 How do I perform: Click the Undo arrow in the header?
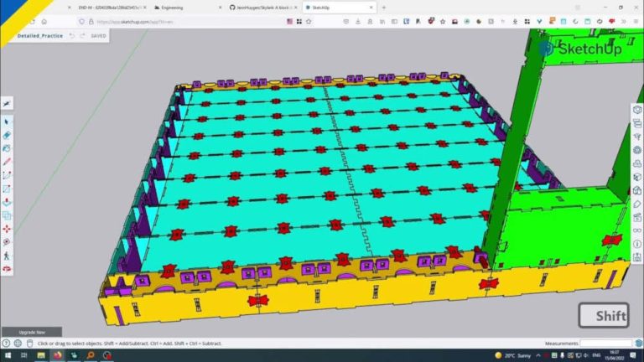(72, 36)
